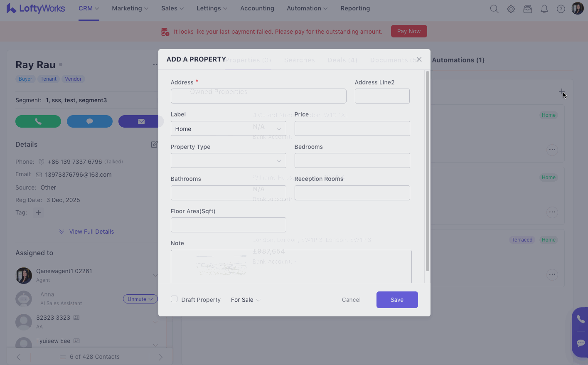The height and width of the screenshot is (365, 588).
Task: Expand the Property Type dropdown
Action: tap(228, 161)
